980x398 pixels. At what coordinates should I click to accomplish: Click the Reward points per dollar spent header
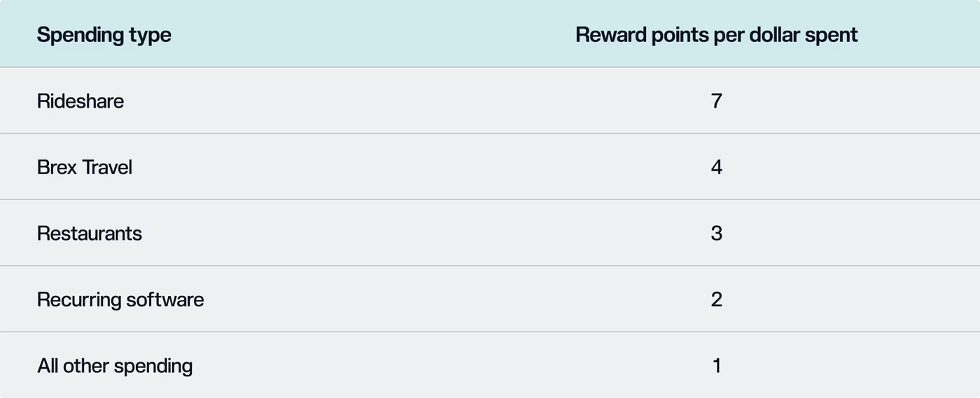(x=716, y=35)
